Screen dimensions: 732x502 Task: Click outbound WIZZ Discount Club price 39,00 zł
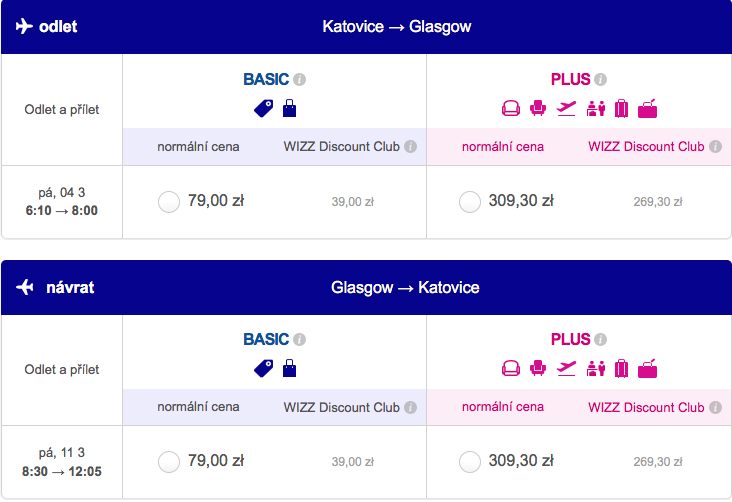click(352, 202)
